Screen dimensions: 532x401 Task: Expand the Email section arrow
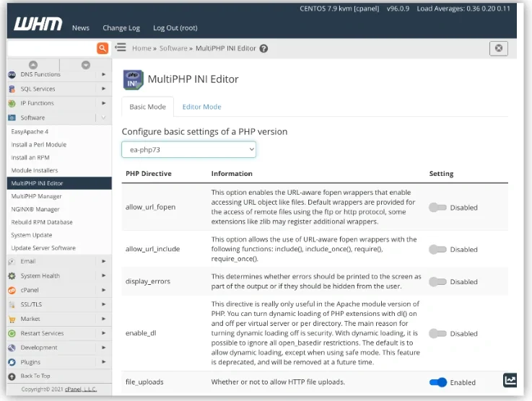[103, 261]
